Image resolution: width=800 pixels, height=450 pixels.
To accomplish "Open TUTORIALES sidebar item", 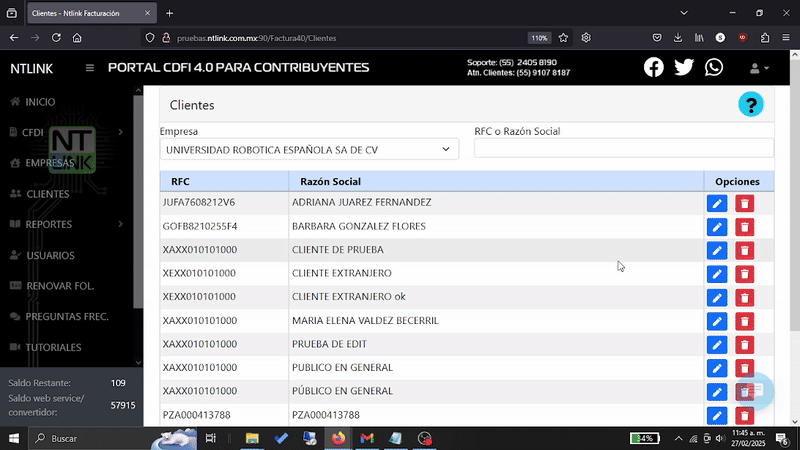I will [45, 347].
